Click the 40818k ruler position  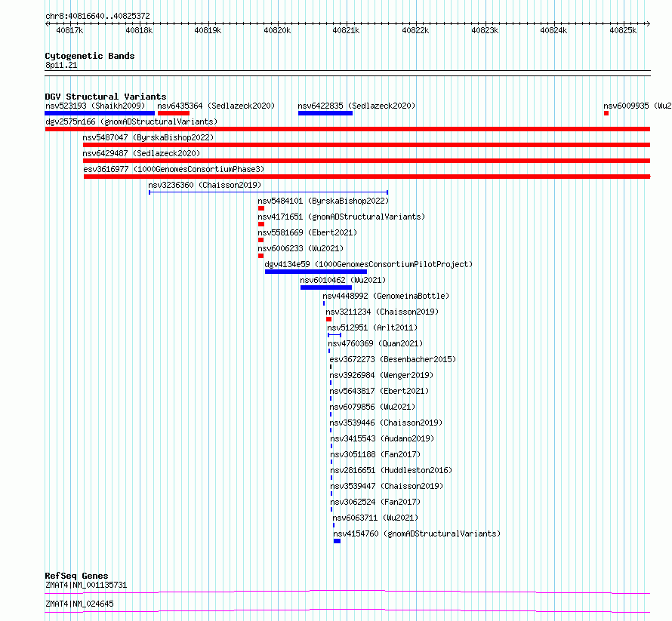pyautogui.click(x=139, y=30)
